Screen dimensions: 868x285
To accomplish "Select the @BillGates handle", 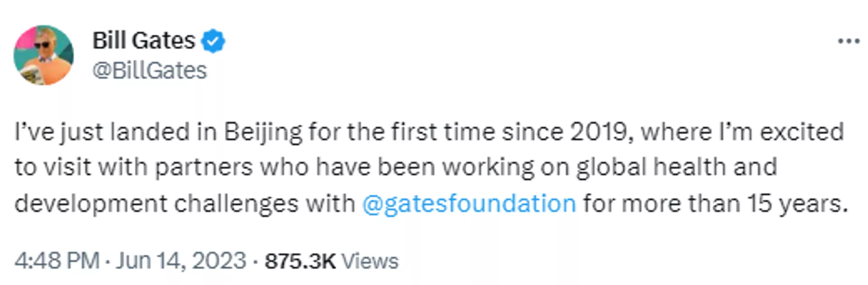I will (149, 70).
